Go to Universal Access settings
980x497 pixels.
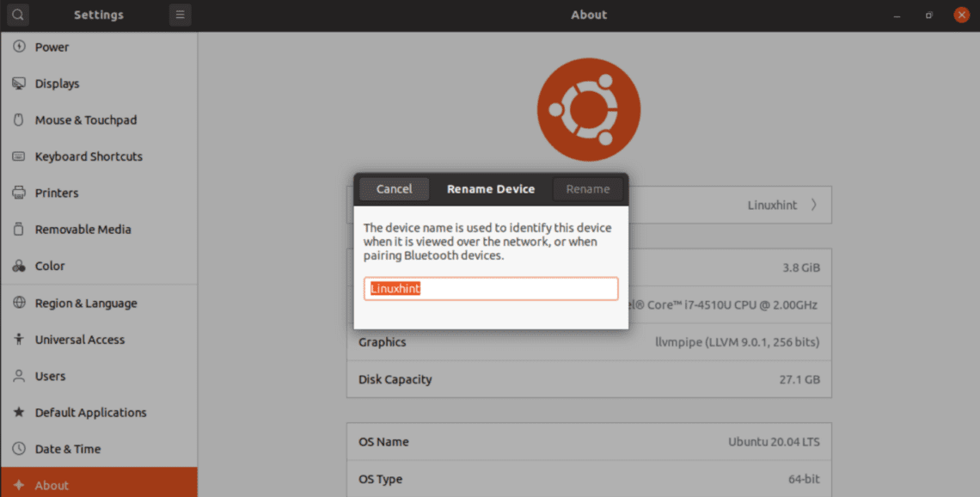(99, 340)
